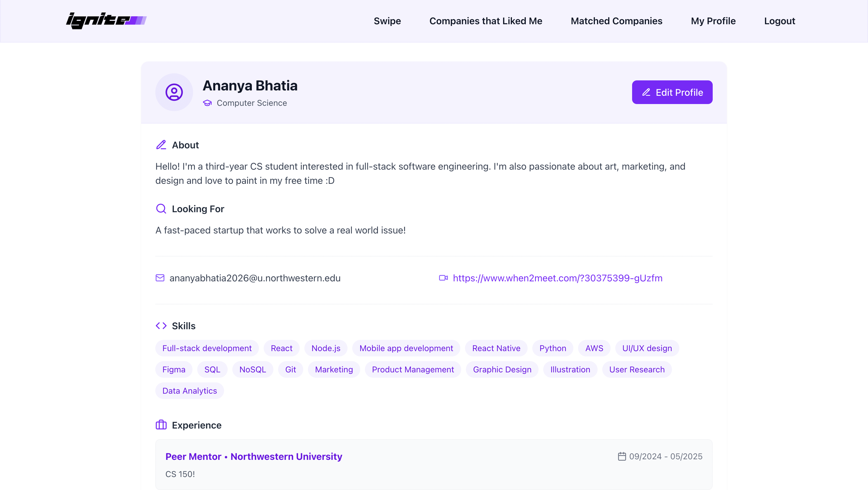
Task: Click the briefcase icon beside Experience
Action: 161,425
